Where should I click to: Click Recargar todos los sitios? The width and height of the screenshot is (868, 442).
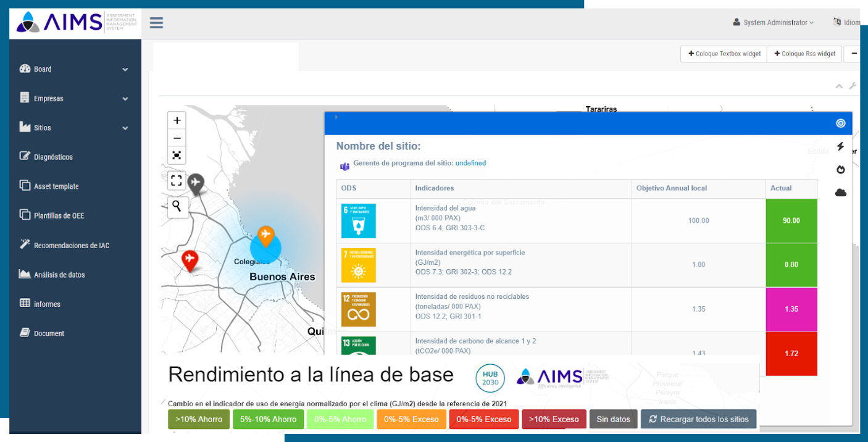tap(698, 419)
